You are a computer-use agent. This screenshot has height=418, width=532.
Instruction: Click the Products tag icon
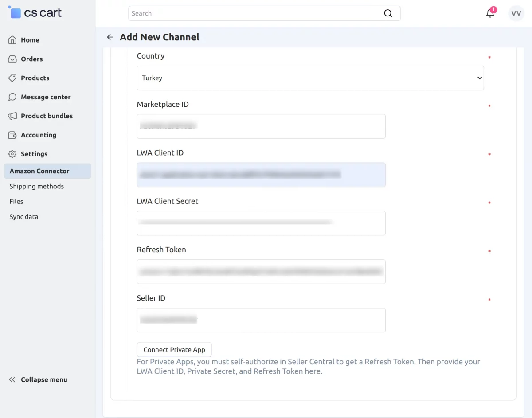point(12,78)
